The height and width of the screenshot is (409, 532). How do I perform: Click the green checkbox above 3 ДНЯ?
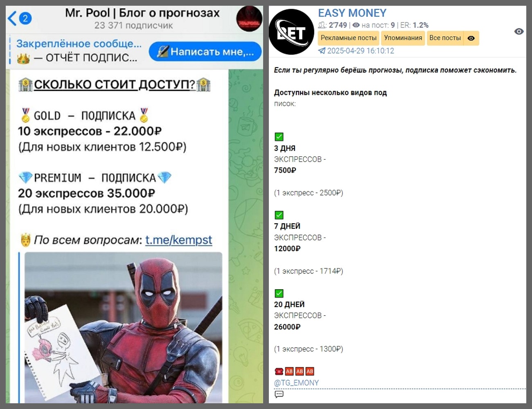pos(279,137)
